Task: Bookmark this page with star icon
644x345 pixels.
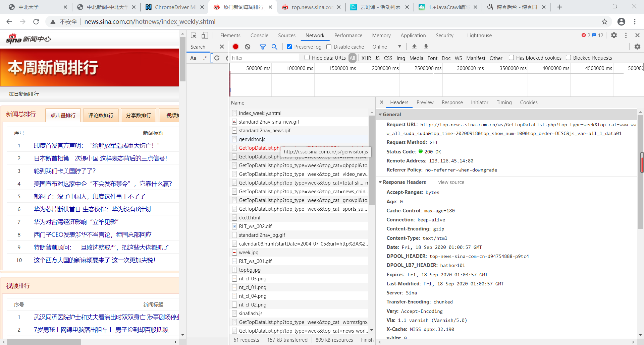Action: pyautogui.click(x=604, y=22)
